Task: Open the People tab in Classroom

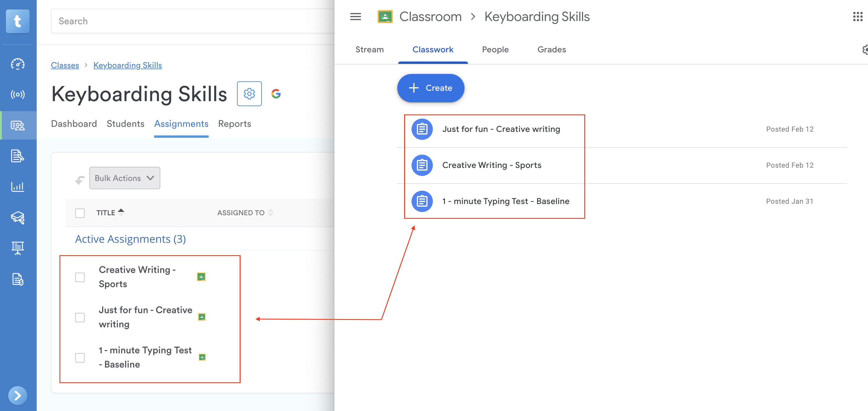Action: (495, 49)
